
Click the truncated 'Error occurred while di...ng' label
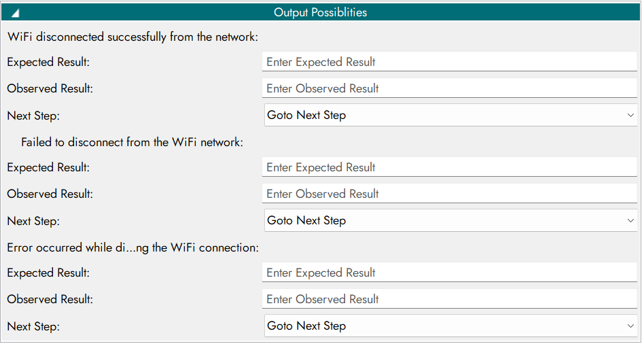click(x=132, y=247)
